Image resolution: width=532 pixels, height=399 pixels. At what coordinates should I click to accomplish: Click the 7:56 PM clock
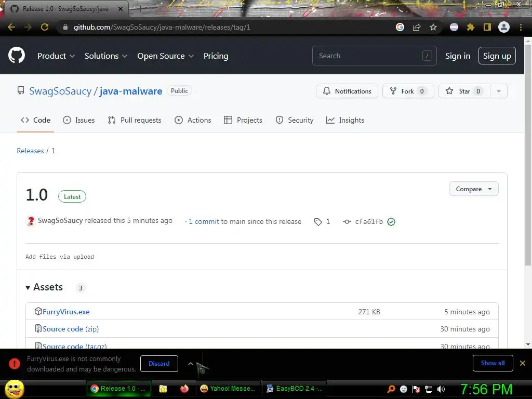pos(486,389)
